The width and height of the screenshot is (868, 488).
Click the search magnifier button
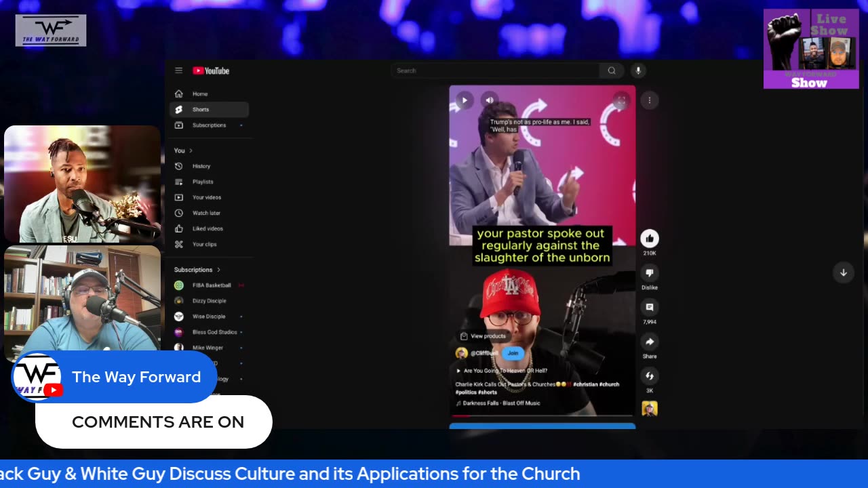point(612,70)
